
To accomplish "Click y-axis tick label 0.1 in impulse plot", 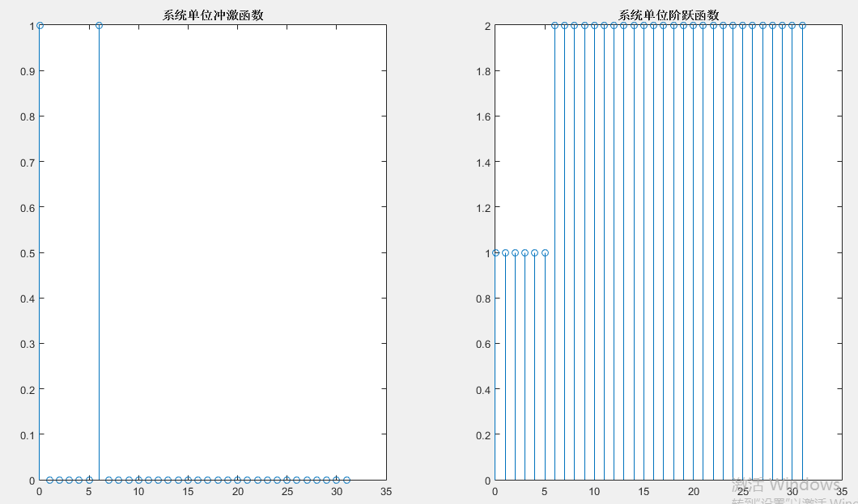I will pos(28,436).
